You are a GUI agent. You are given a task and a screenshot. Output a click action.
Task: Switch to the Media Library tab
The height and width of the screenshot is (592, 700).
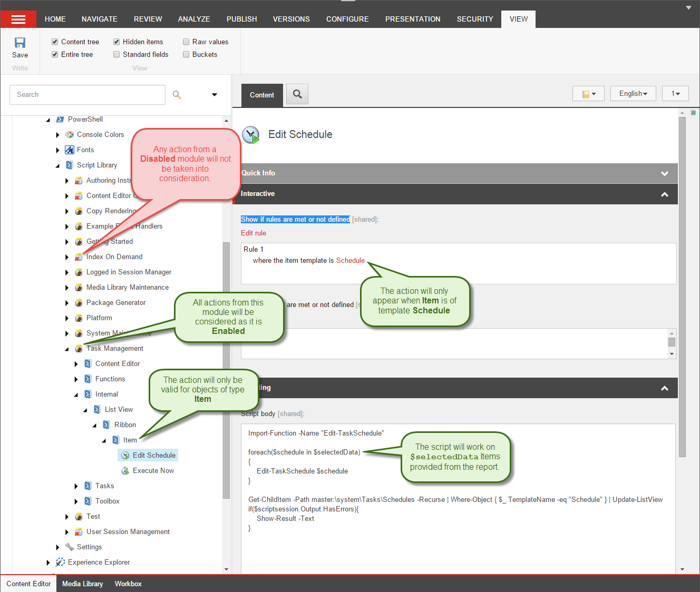click(x=82, y=584)
